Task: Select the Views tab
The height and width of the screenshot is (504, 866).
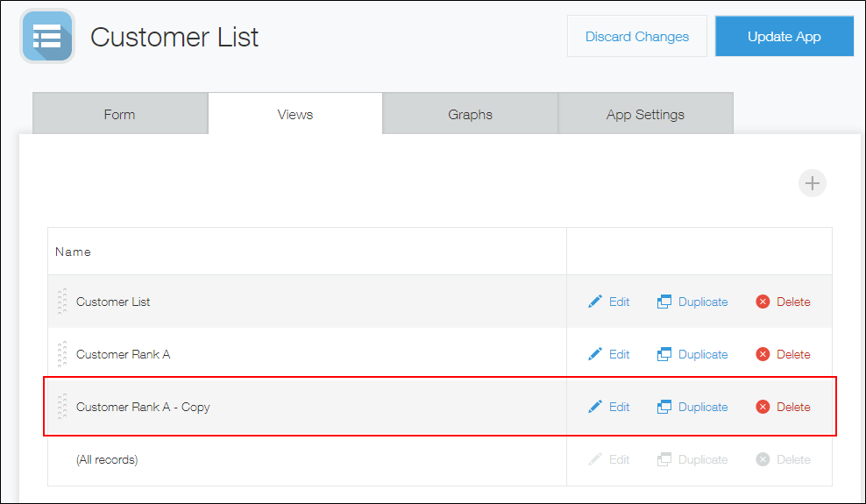Action: click(x=295, y=114)
